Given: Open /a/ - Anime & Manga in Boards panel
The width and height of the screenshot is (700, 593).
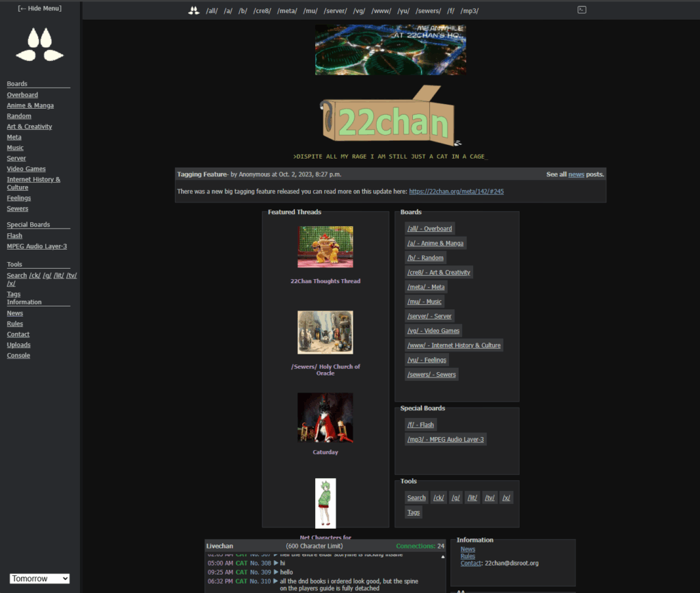Looking at the screenshot, I should coord(435,243).
